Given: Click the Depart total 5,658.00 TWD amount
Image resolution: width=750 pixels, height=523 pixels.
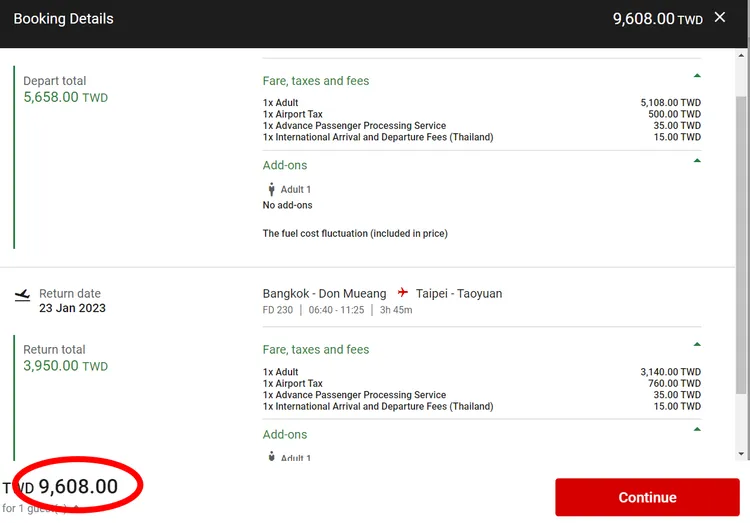Looking at the screenshot, I should (65, 98).
